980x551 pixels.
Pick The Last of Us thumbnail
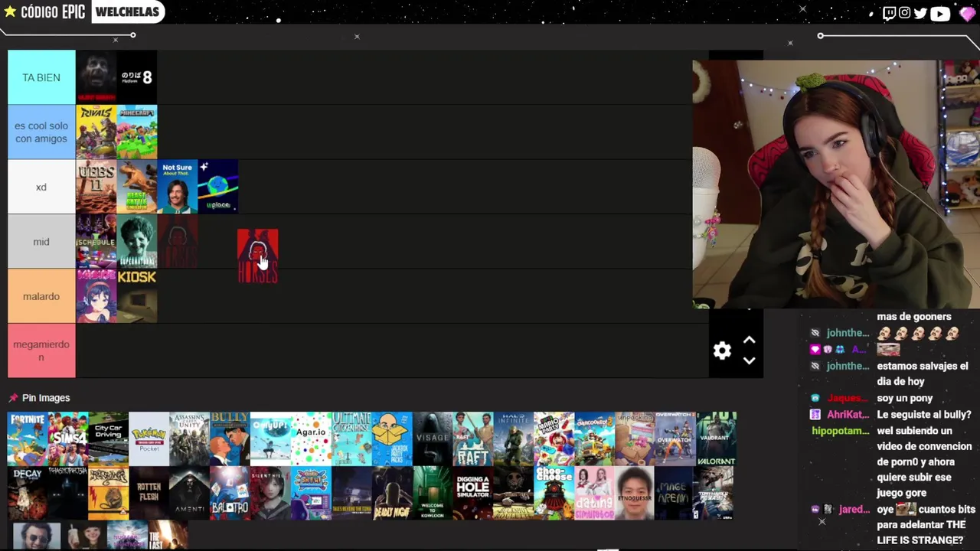pyautogui.click(x=168, y=535)
